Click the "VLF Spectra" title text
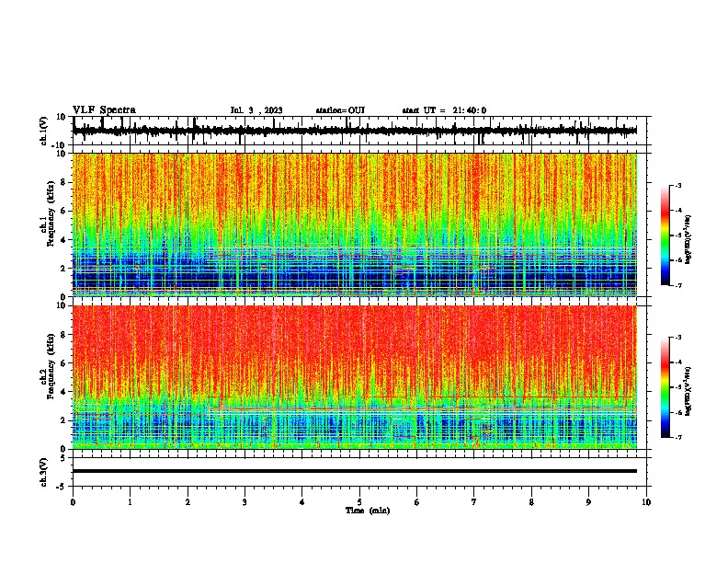 point(104,110)
